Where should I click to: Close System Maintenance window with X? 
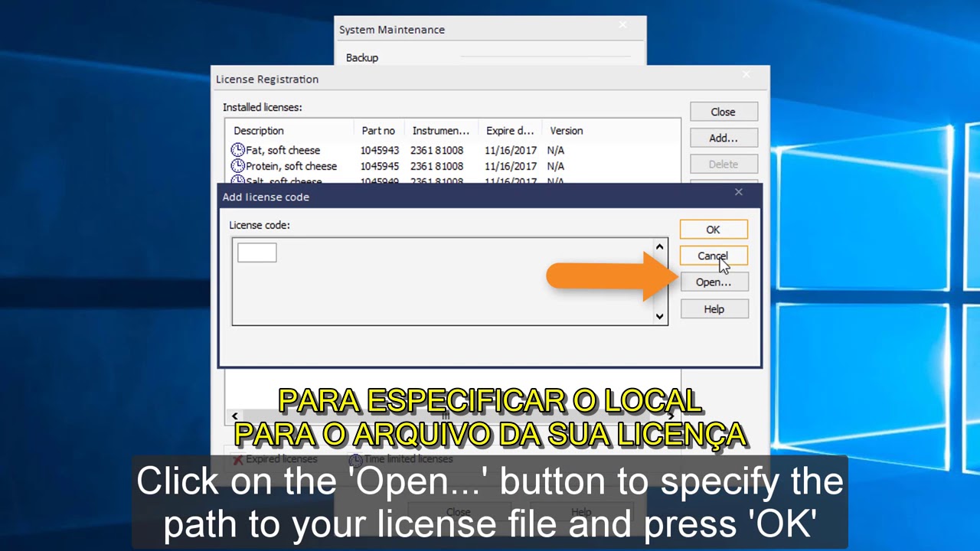pyautogui.click(x=622, y=25)
